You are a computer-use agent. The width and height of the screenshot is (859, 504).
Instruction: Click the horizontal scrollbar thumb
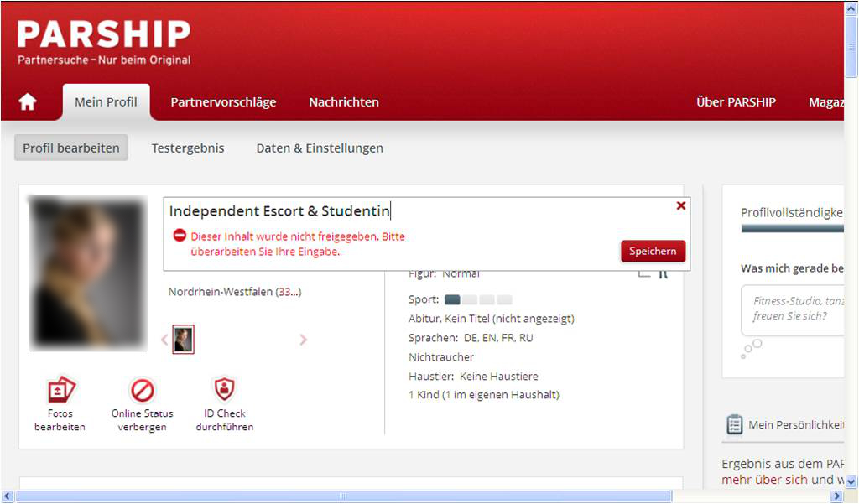[x=343, y=496]
